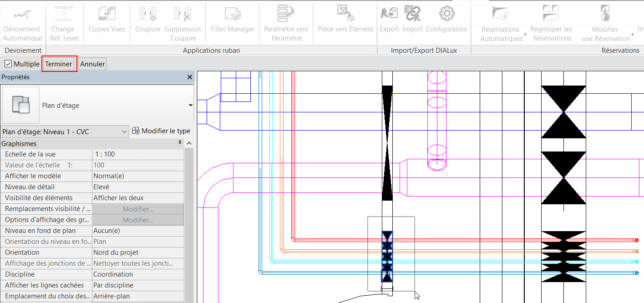
Task: Select the Orientation du niveau Plan value
Action: click(x=138, y=242)
